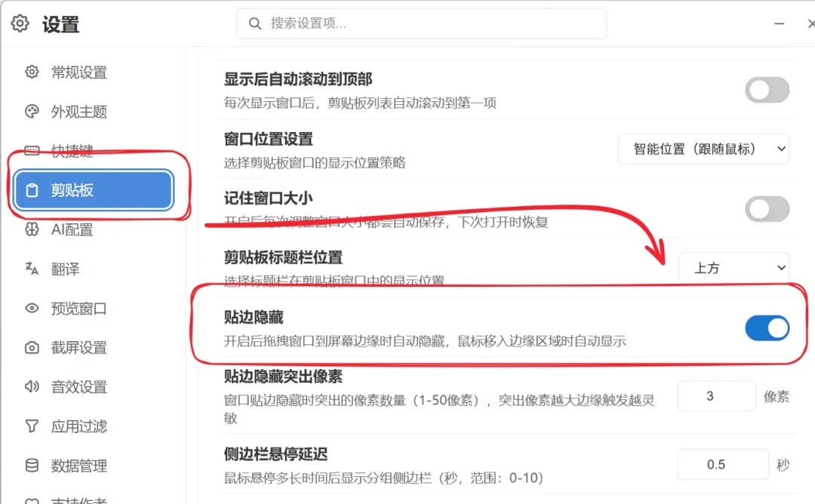Disable the 贴边隐藏 toggle
The height and width of the screenshot is (504, 815).
point(767,328)
